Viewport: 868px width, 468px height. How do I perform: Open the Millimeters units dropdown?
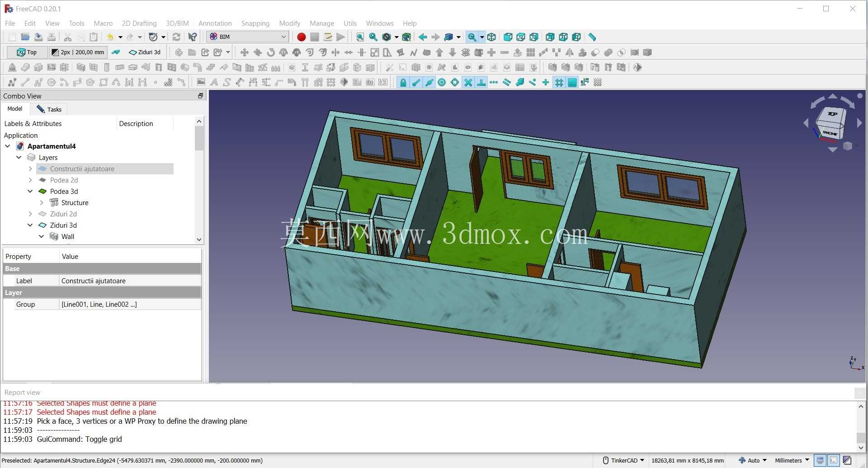click(792, 460)
